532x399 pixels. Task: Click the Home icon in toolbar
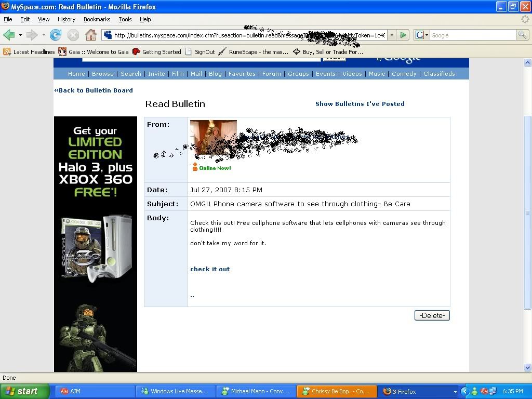click(91, 35)
